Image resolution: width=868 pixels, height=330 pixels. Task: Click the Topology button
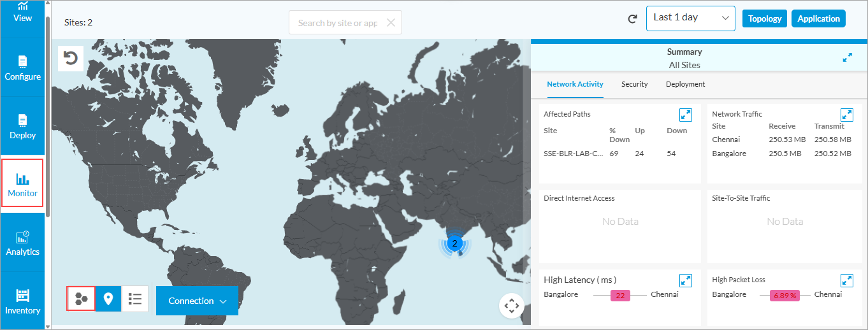(x=765, y=18)
